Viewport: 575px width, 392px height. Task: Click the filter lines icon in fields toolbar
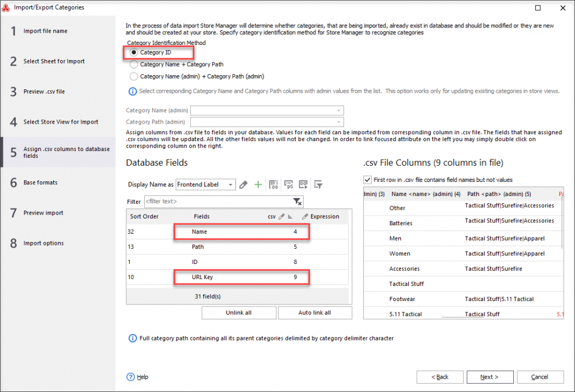[x=318, y=184]
